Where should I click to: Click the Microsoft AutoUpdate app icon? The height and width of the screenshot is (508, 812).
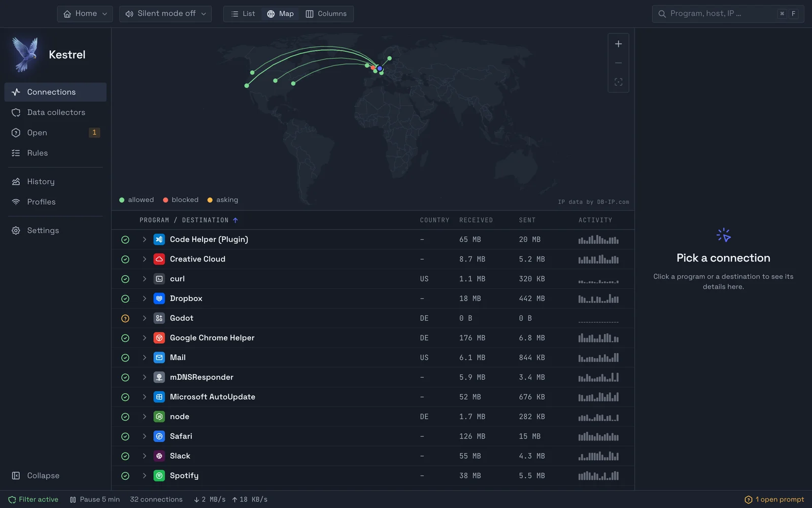click(x=159, y=397)
